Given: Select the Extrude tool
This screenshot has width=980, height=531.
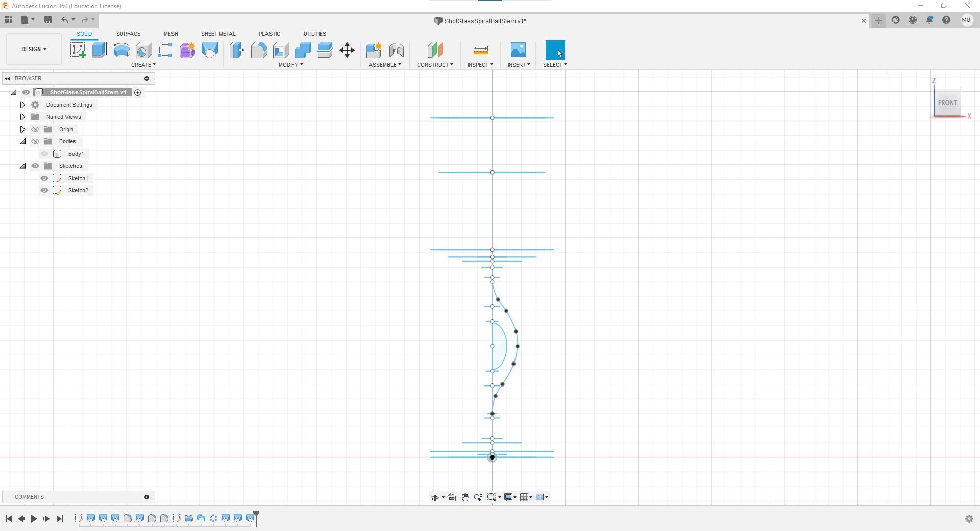Looking at the screenshot, I should coord(100,50).
